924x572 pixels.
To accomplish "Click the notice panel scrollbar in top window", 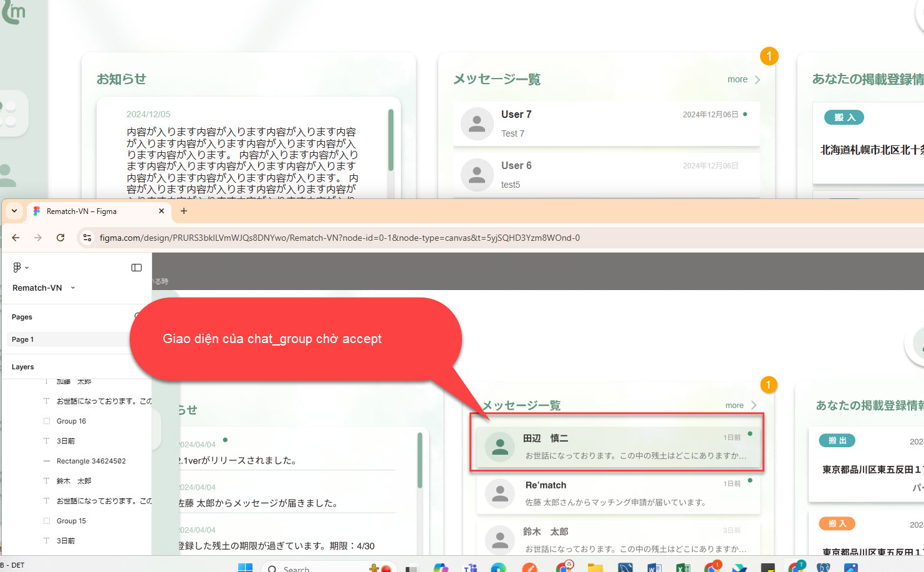I will pos(391,140).
